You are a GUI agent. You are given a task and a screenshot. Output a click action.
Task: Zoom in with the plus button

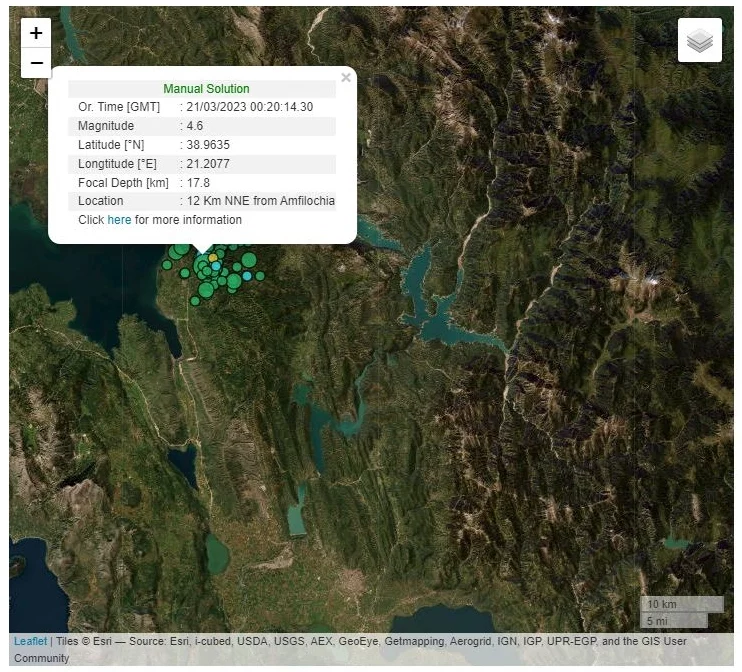click(x=36, y=33)
